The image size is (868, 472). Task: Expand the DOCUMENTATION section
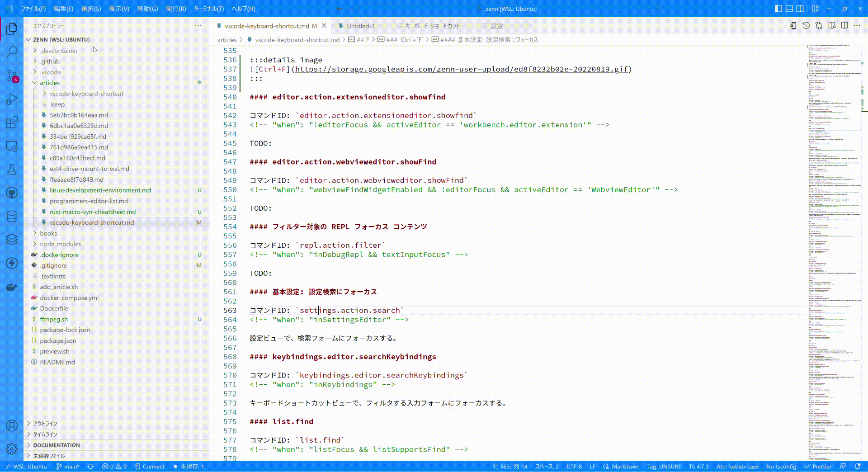117,445
